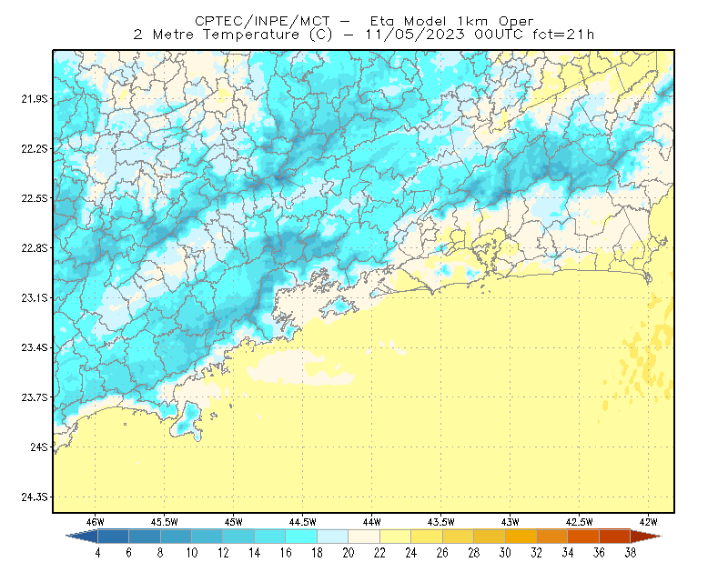Viewport: 728px width, 562px height.
Task: Select the 28–30 degree colorbar swatch
Action: 490,537
